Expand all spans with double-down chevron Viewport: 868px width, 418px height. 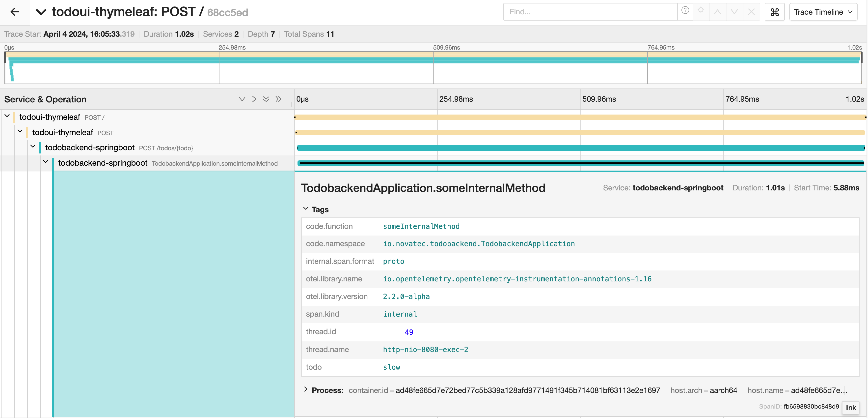pyautogui.click(x=266, y=99)
